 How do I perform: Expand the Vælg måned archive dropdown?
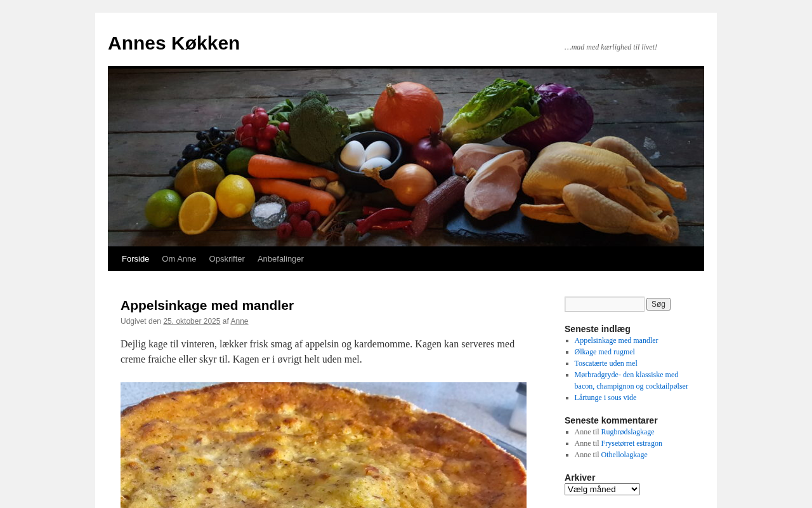click(602, 489)
